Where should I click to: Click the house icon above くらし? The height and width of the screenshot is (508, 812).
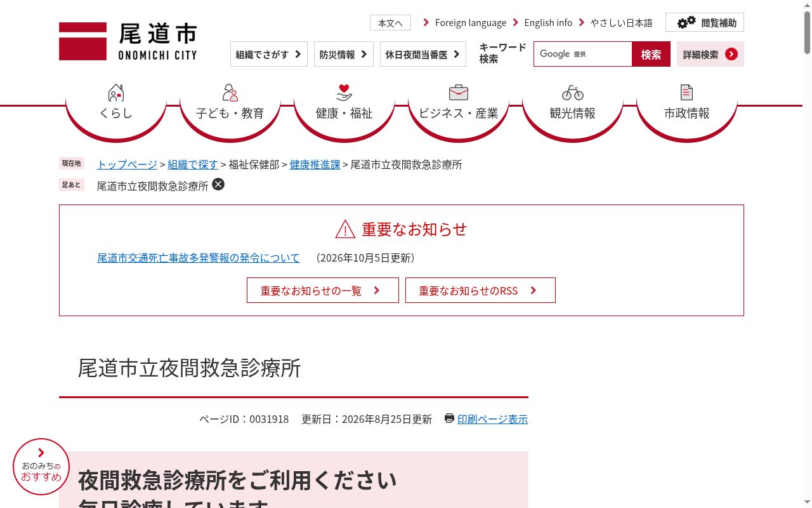coord(116,93)
